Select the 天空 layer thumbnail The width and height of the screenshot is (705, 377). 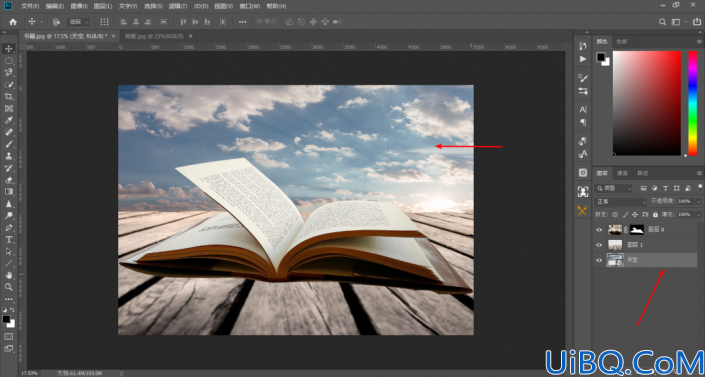point(615,260)
